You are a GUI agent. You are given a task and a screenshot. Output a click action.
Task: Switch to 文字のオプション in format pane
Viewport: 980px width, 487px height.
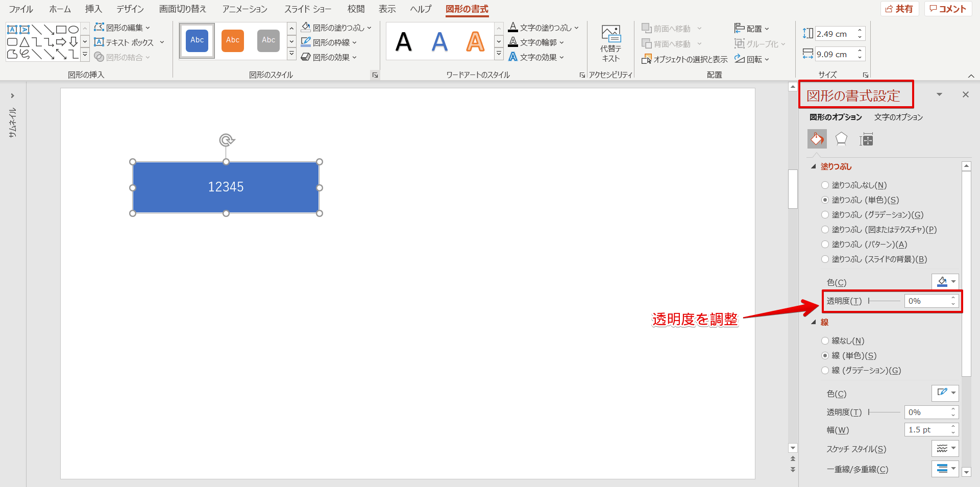click(x=899, y=117)
